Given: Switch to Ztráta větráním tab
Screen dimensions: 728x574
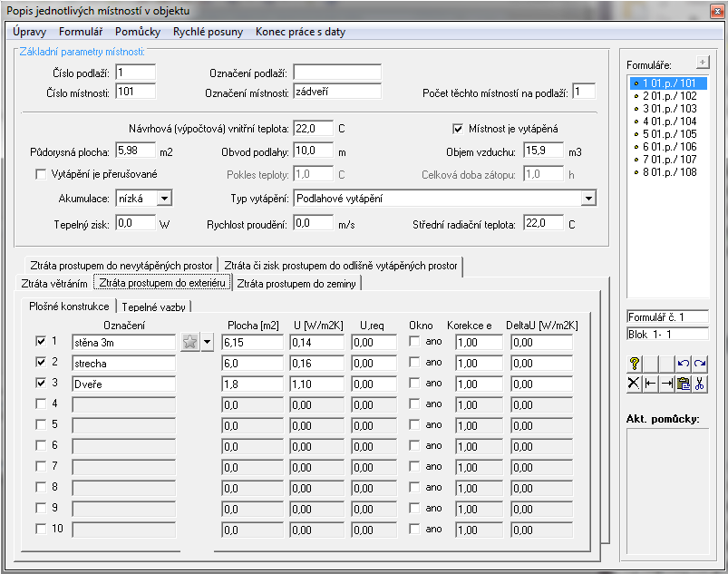Looking at the screenshot, I should tap(54, 284).
